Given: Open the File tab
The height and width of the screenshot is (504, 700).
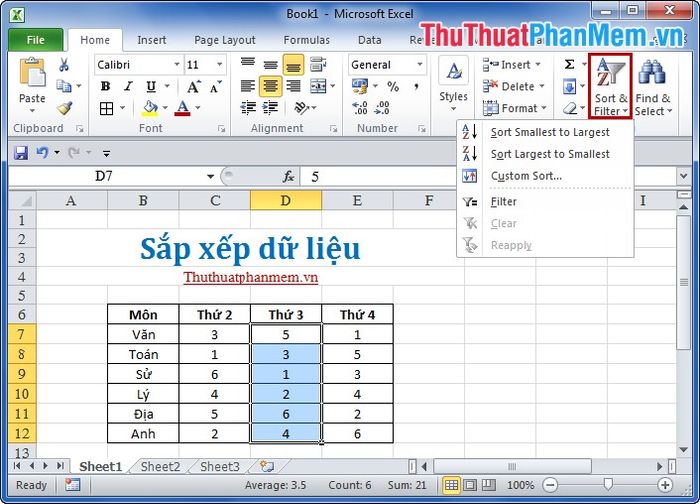Looking at the screenshot, I should click(36, 40).
